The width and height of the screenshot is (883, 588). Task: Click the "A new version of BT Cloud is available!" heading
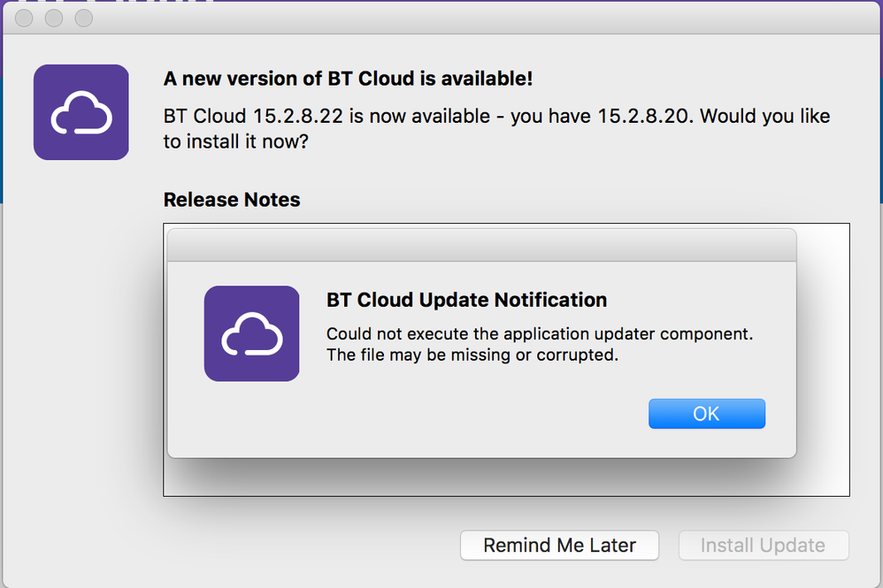(348, 79)
